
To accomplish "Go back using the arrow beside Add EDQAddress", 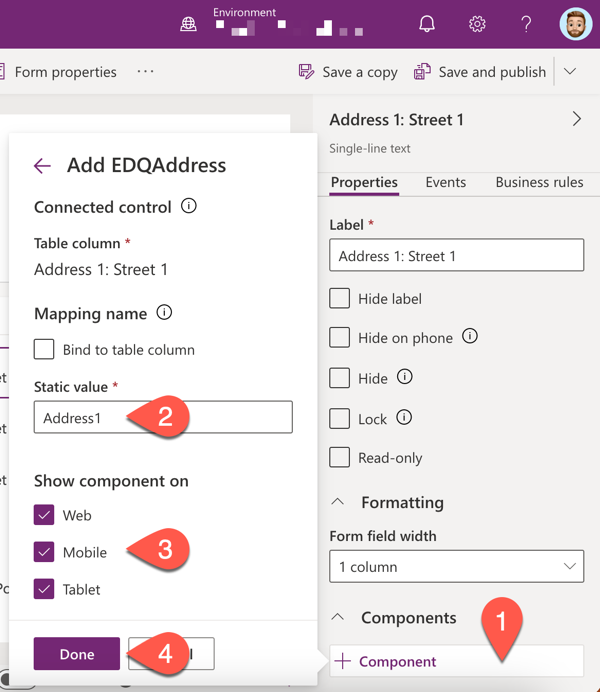I will [x=42, y=166].
